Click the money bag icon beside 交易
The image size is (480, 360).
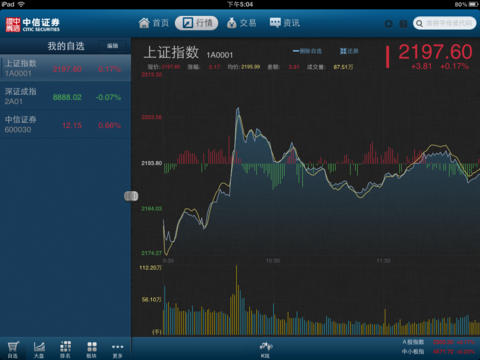tap(231, 23)
